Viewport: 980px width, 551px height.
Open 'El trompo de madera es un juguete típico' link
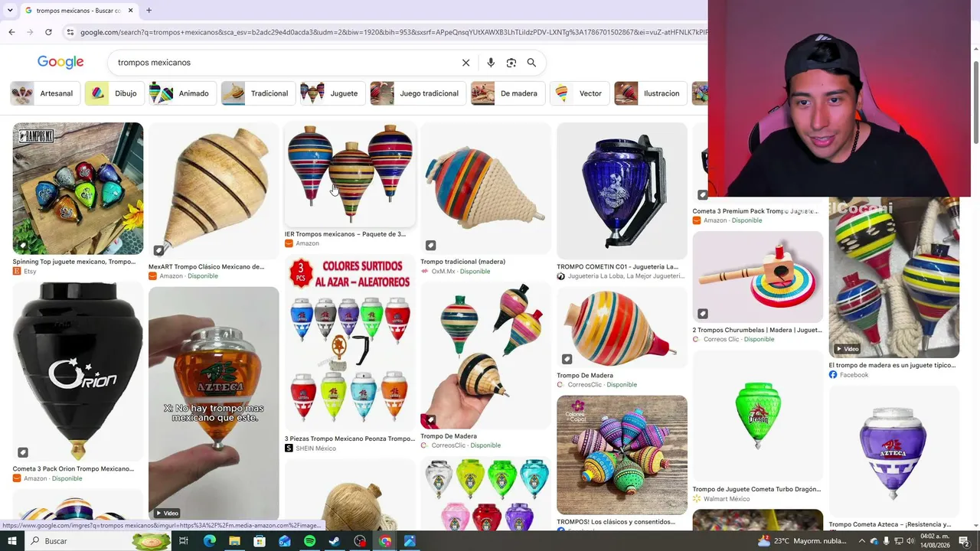892,366
